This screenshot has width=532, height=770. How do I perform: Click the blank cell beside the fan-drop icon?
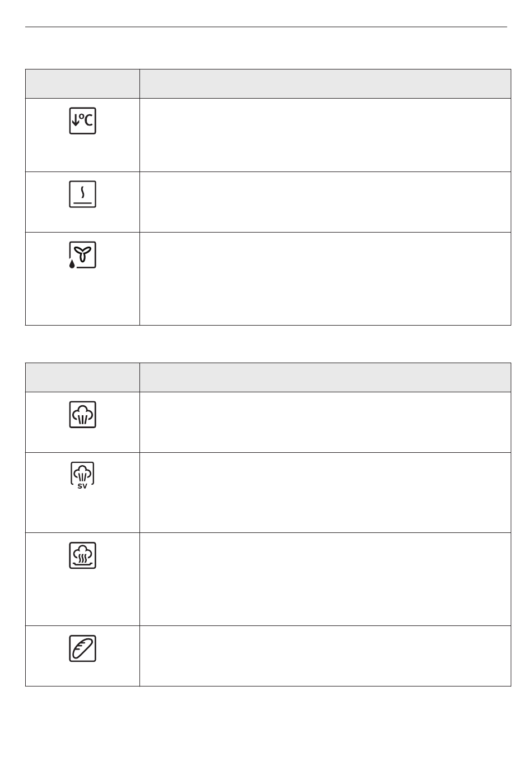[x=325, y=279]
